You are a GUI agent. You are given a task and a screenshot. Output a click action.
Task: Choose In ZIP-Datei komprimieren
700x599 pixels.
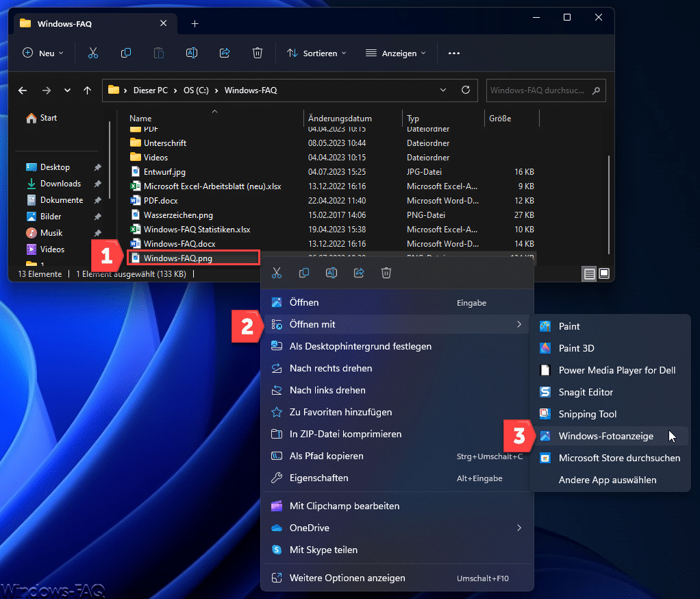(x=397, y=434)
